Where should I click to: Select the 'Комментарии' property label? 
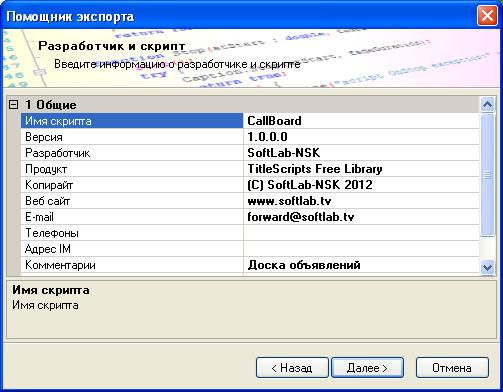tap(132, 265)
